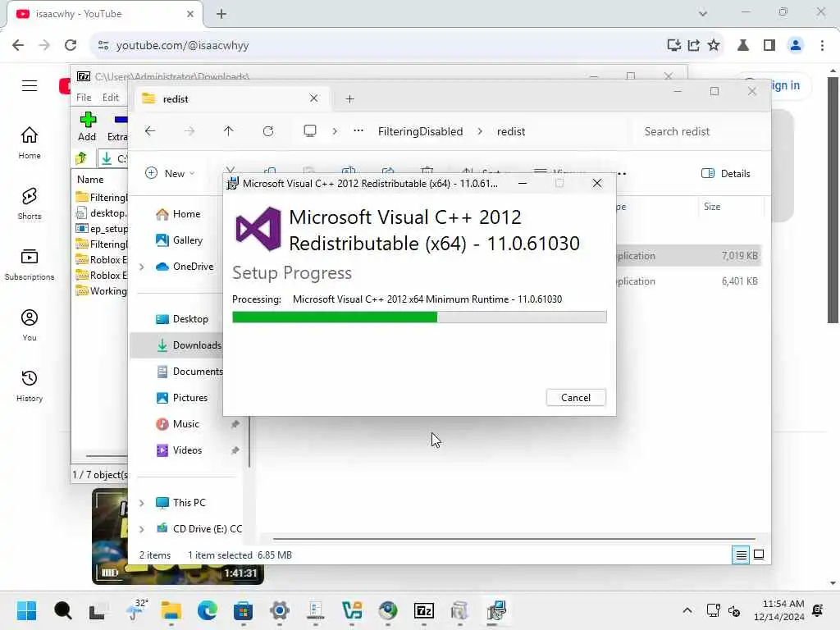Open the New dropdown in Explorer
The width and height of the screenshot is (840, 630).
170,173
